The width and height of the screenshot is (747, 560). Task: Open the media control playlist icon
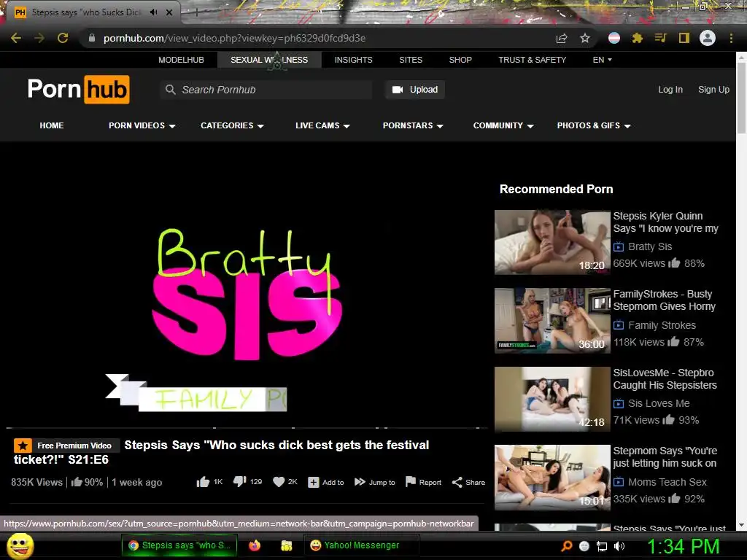pos(661,38)
